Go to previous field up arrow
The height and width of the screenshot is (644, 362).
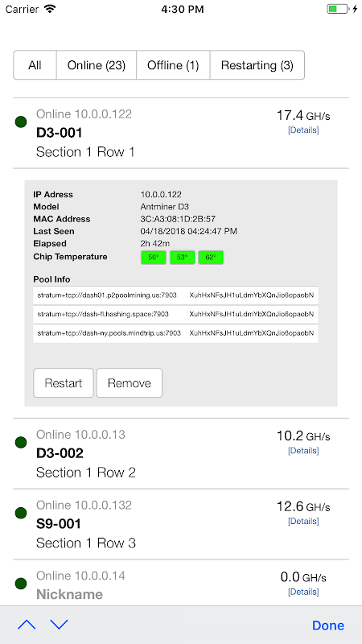(27, 625)
